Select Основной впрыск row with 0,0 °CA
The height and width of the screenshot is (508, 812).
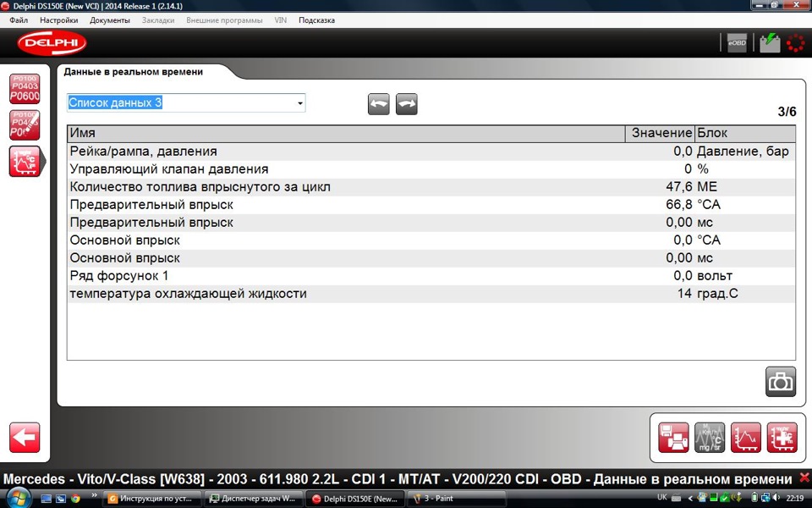[x=431, y=240]
